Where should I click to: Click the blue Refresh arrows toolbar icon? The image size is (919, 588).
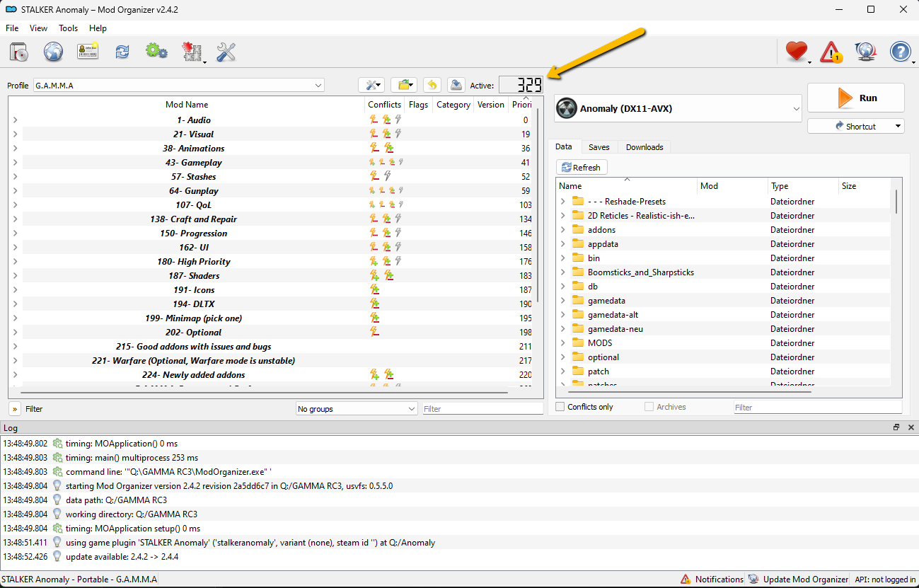click(122, 52)
